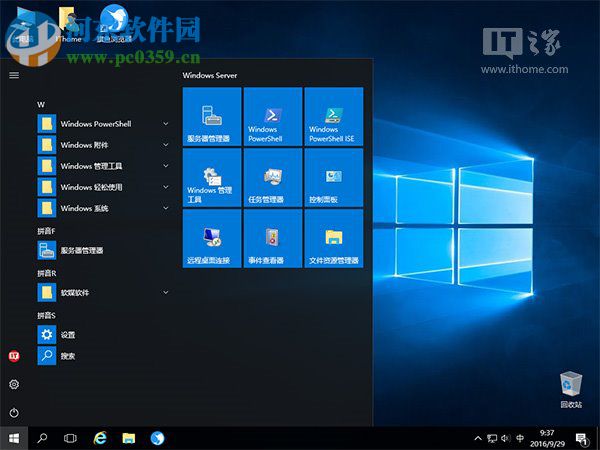600x450 pixels.
Task: Launch Internet Explorer from the taskbar
Action: pos(100,438)
